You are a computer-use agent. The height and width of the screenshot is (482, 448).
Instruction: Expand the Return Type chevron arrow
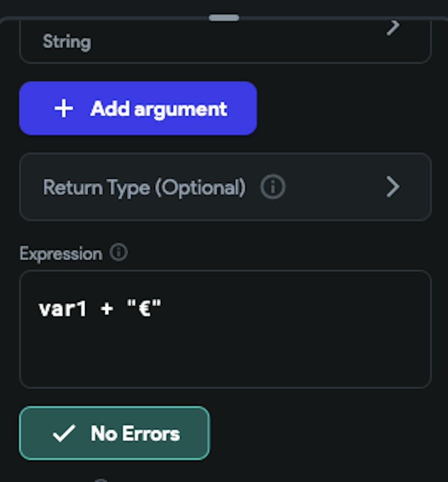pyautogui.click(x=392, y=187)
